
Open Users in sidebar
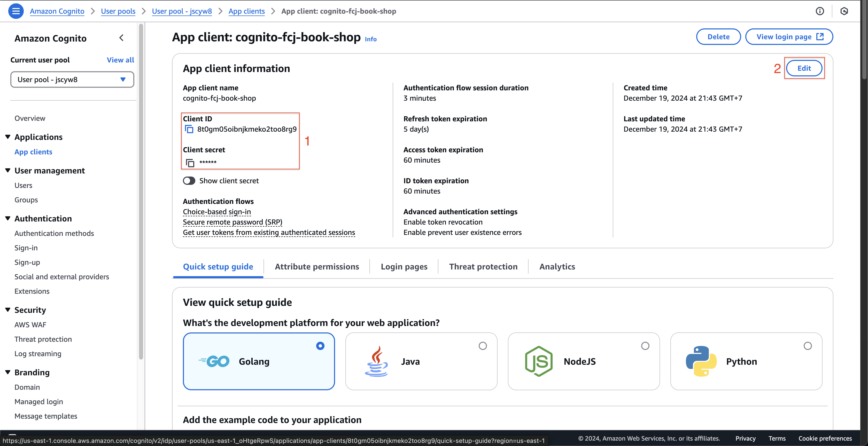[23, 186]
